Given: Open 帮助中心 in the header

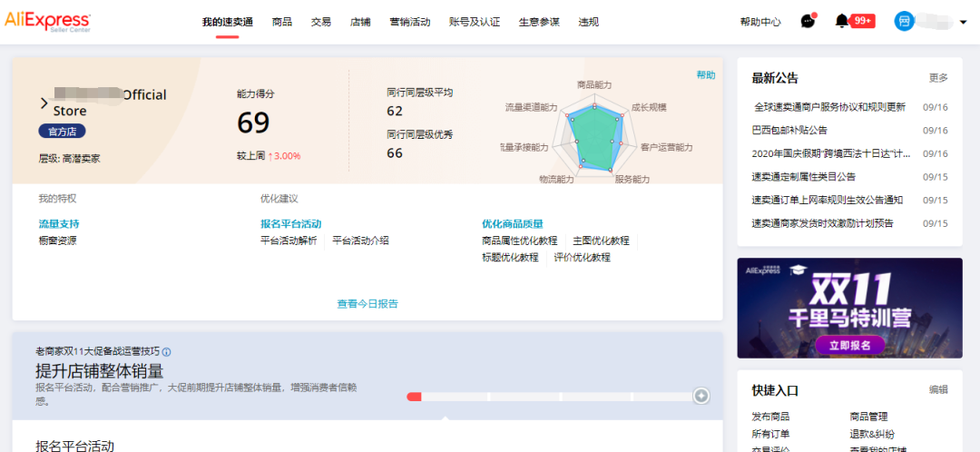Looking at the screenshot, I should click(760, 22).
